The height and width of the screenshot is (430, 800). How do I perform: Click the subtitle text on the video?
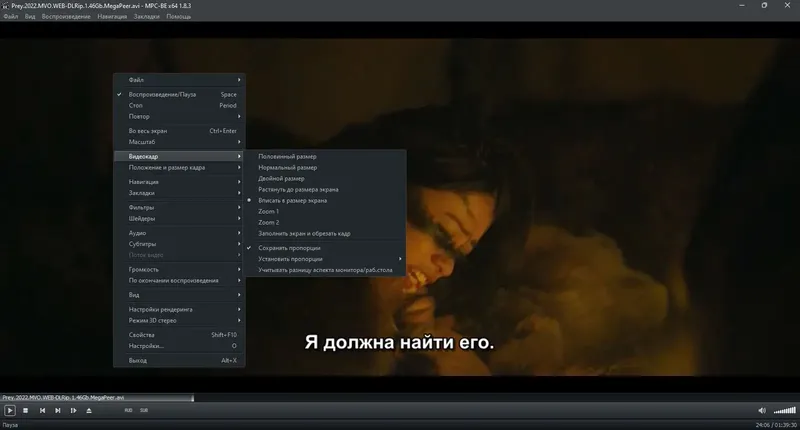coord(399,342)
